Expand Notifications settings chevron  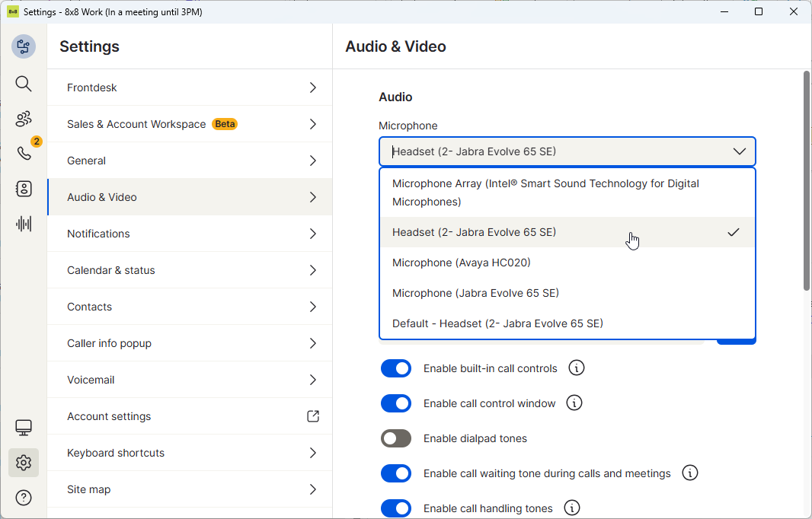pos(313,234)
